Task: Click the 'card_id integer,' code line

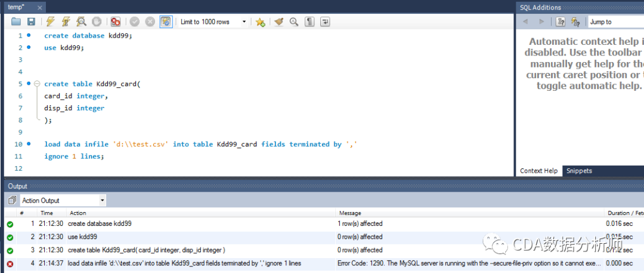Action: [x=76, y=96]
